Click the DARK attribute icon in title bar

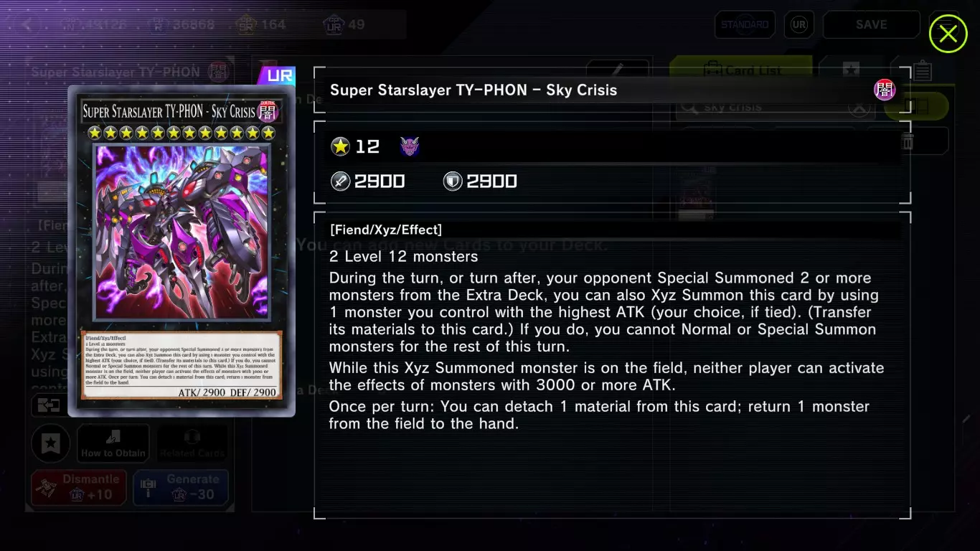click(x=884, y=90)
